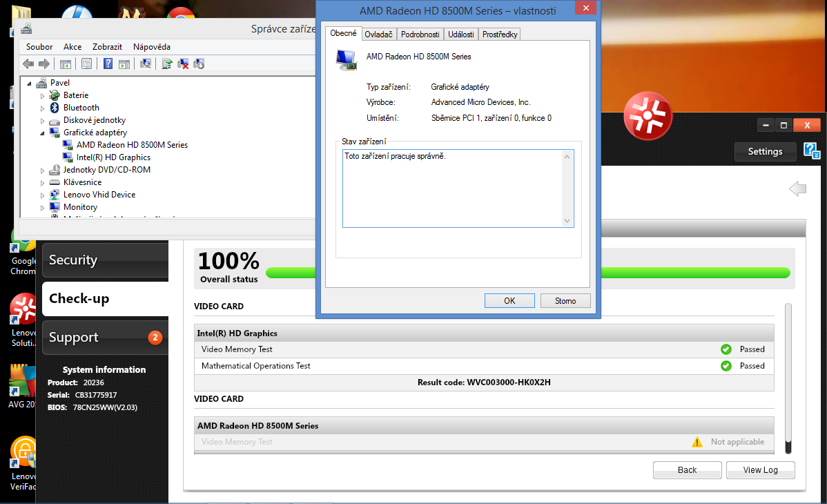Open the Zobrazit menu
The image size is (827, 504).
(x=107, y=46)
